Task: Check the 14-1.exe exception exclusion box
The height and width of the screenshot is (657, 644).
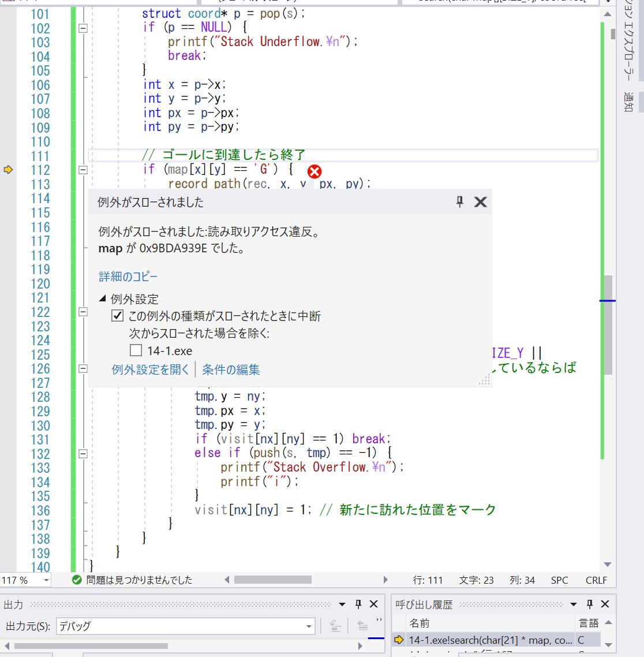Action: click(136, 349)
